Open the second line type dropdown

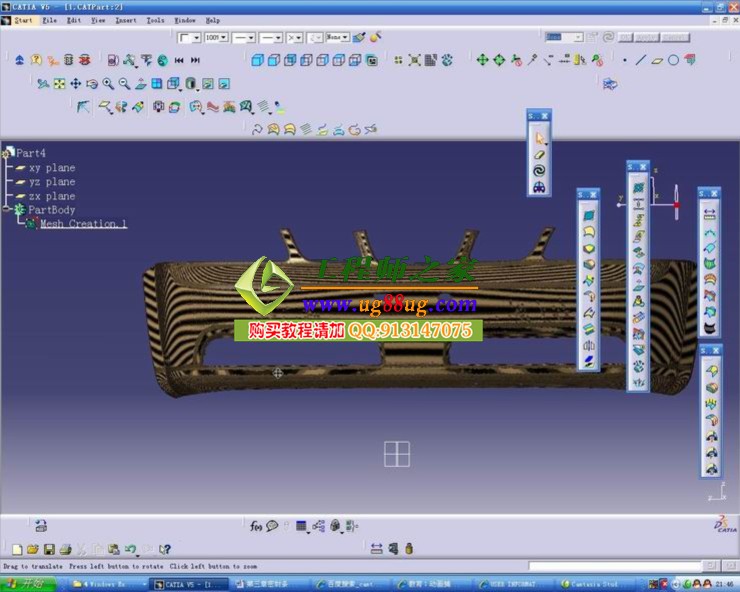pos(271,37)
